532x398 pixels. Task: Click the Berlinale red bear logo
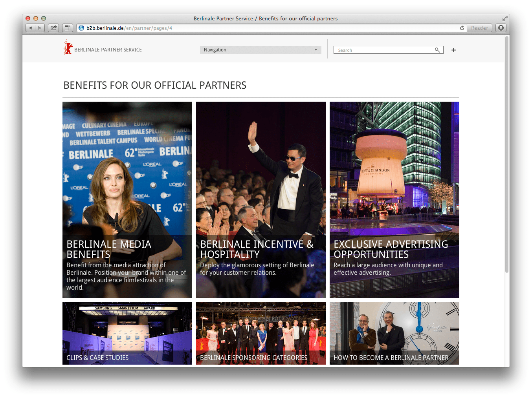(68, 47)
